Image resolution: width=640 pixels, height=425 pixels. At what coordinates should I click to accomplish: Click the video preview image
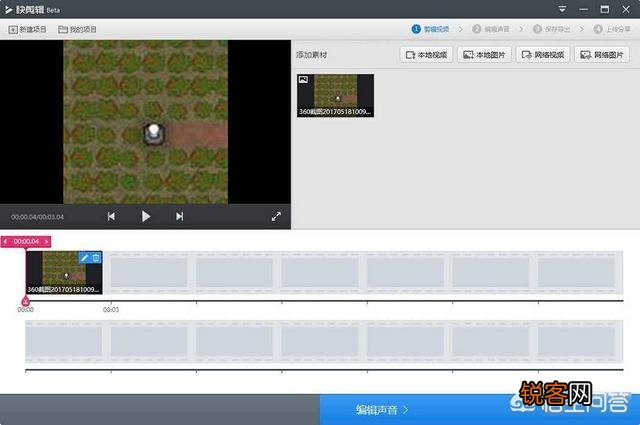[146, 122]
